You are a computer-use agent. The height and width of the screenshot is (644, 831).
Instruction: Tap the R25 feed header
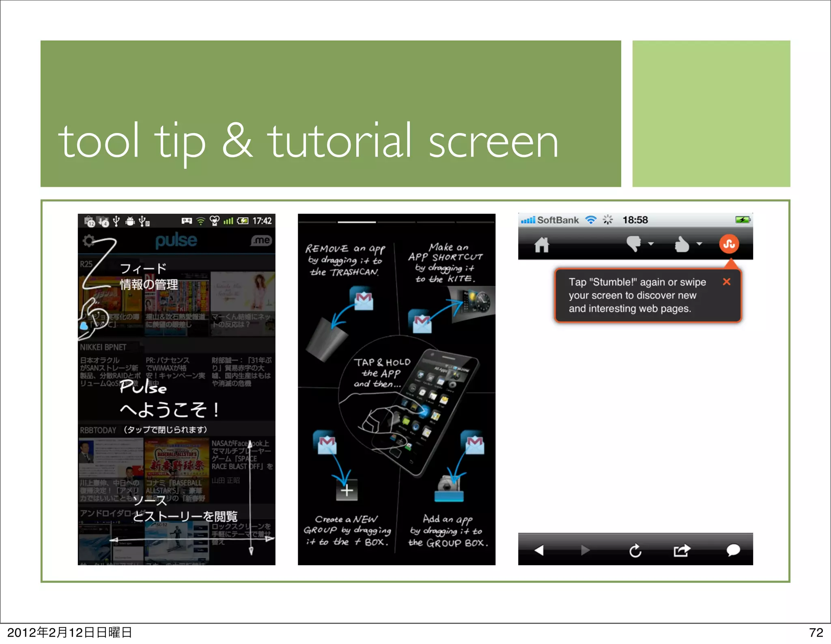point(86,264)
